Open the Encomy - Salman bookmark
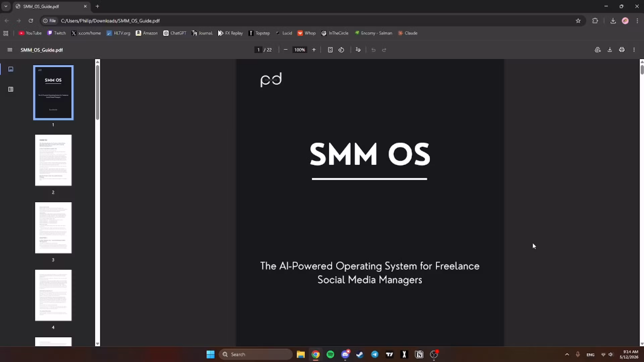Screen dimensions: 644x362 [373, 33]
